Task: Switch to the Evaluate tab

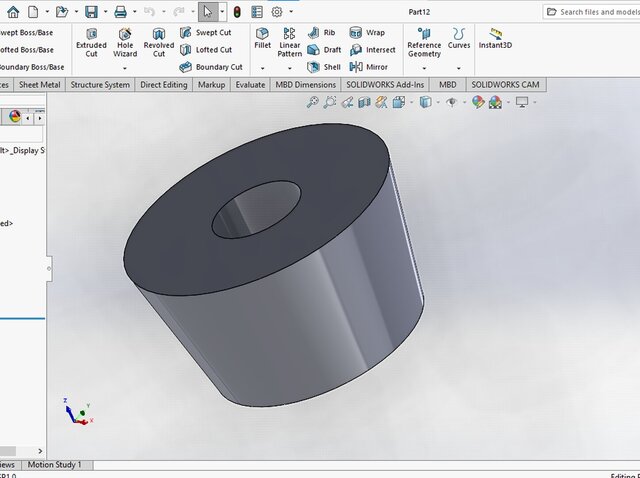Action: (x=250, y=85)
